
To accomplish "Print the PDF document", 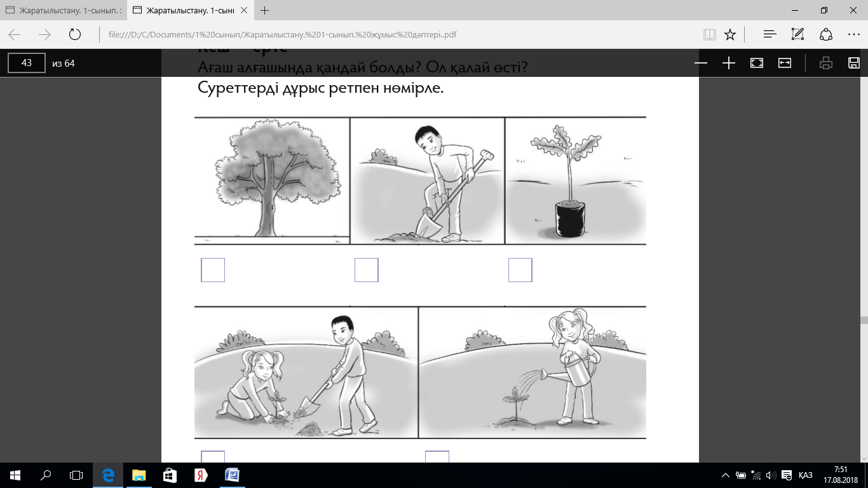I will coord(826,63).
